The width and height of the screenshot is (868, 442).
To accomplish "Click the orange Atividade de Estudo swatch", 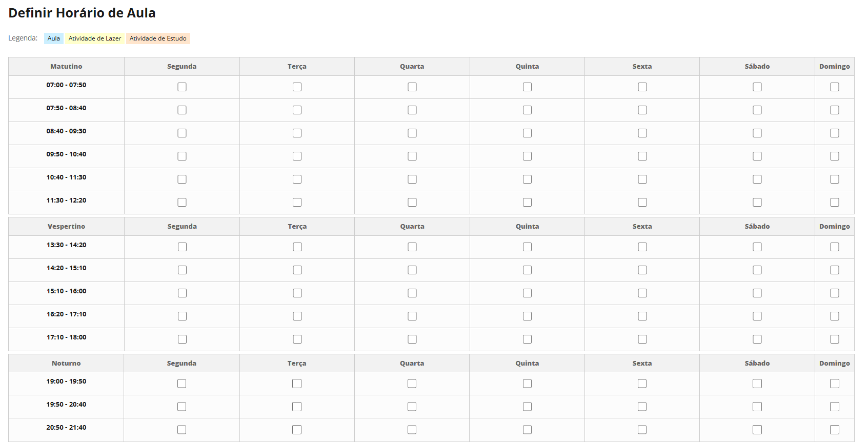I will (158, 38).
